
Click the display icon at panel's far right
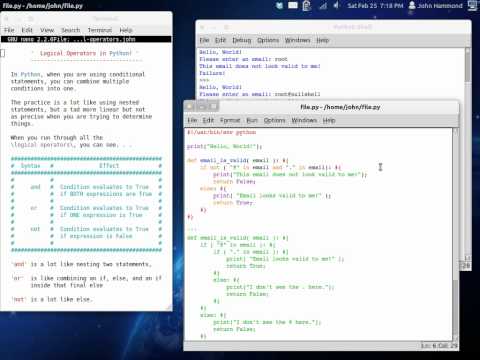[473, 5]
